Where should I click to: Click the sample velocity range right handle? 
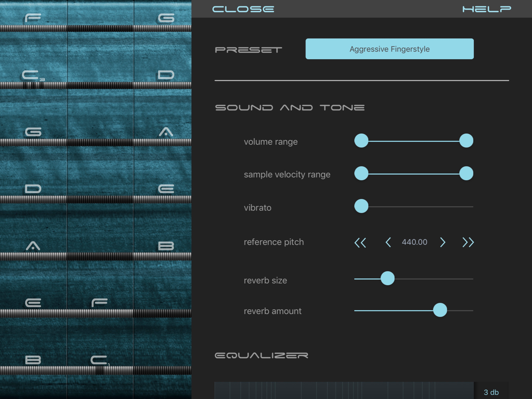tap(466, 173)
